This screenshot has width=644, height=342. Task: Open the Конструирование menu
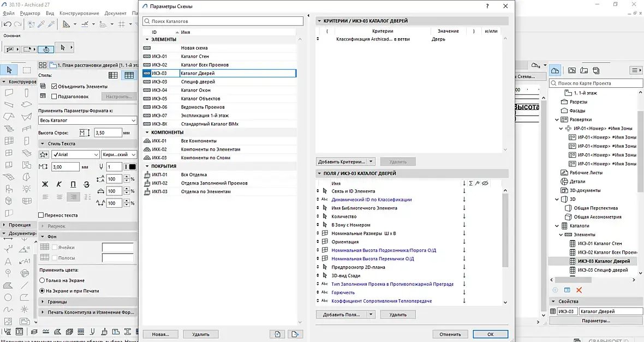pyautogui.click(x=79, y=13)
